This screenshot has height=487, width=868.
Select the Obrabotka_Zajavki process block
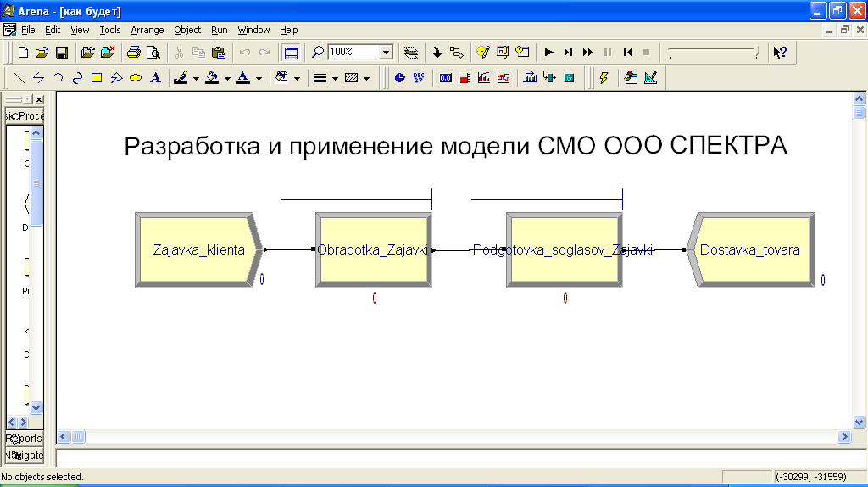(x=374, y=250)
